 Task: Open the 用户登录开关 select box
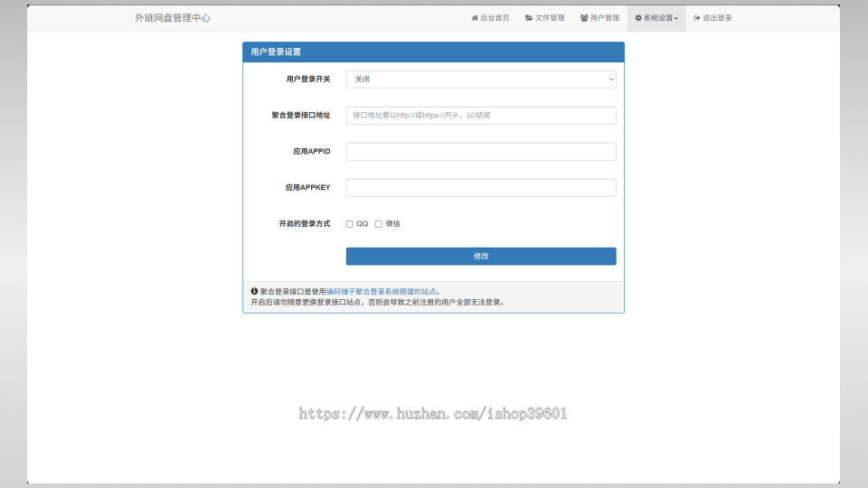point(481,80)
